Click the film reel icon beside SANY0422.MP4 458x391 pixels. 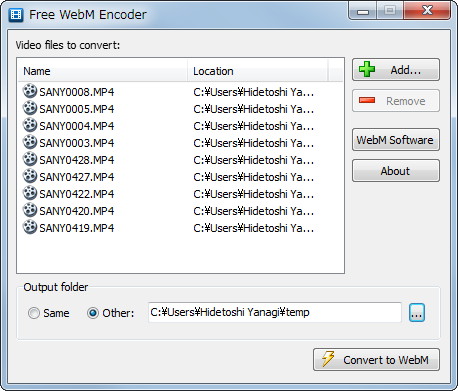coord(30,193)
